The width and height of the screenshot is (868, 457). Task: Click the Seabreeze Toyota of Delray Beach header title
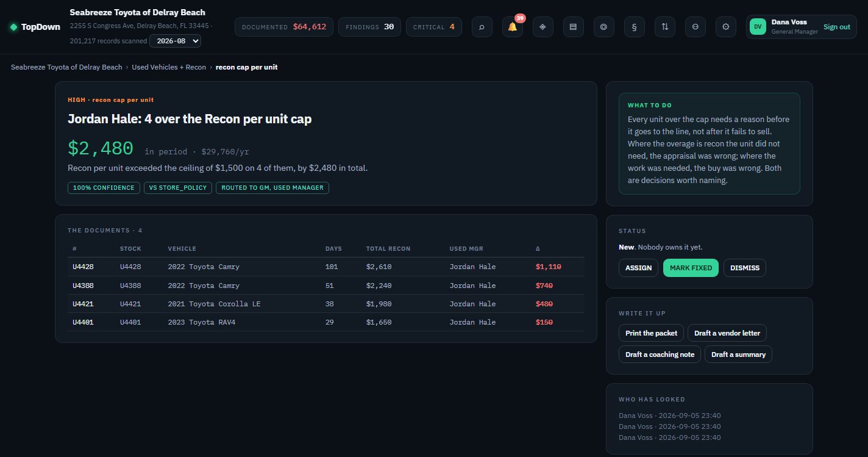[137, 12]
